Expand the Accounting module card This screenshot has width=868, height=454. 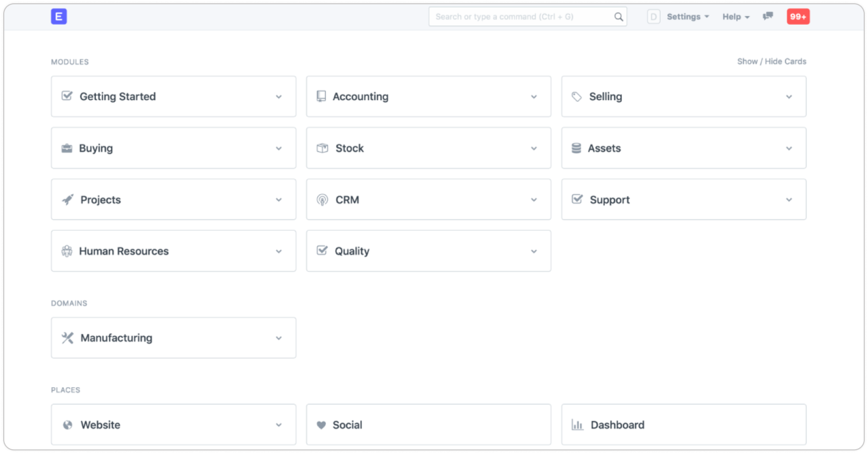(534, 97)
